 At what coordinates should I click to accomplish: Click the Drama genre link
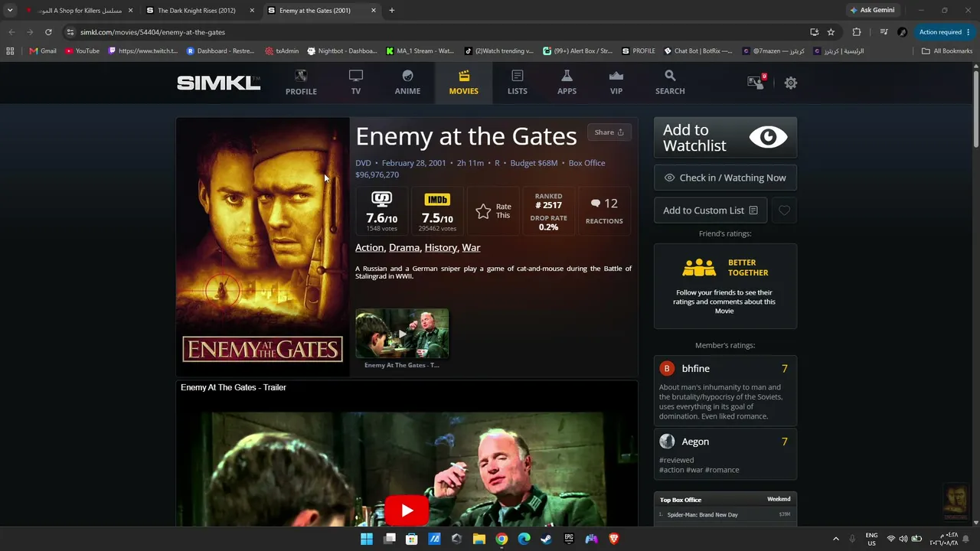click(x=404, y=248)
